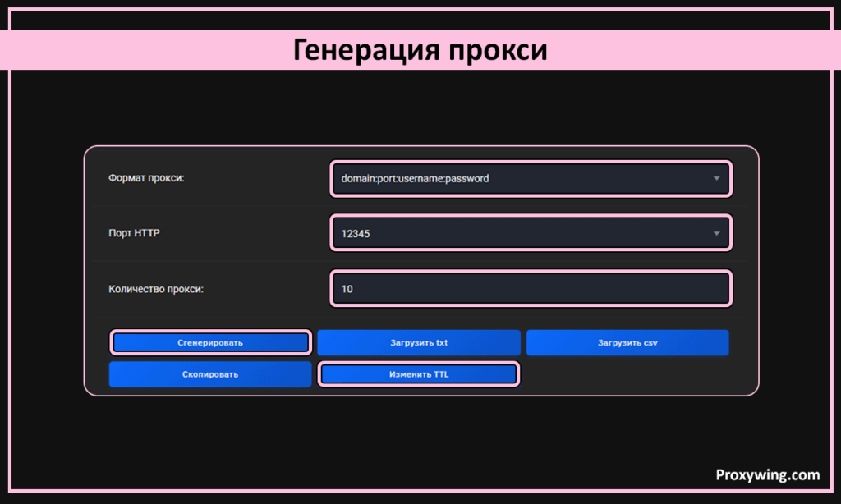This screenshot has width=841, height=504.
Task: Hit the Скопировать button
Action: click(210, 374)
